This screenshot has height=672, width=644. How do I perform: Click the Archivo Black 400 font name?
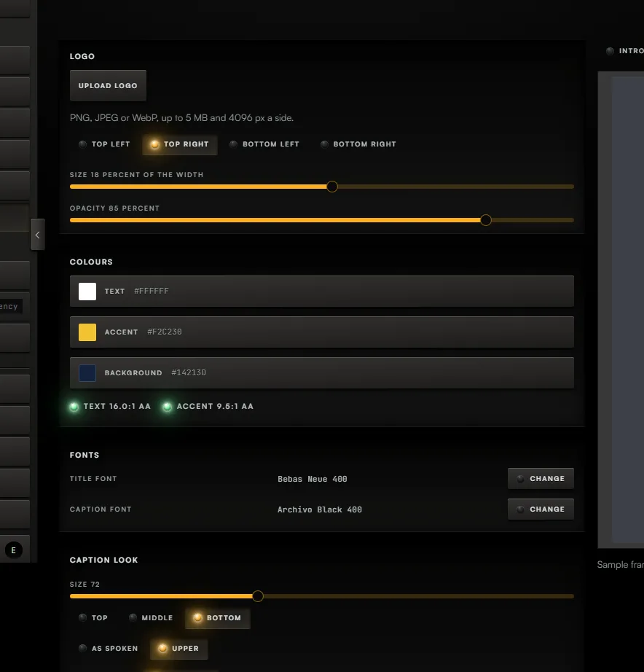pos(320,509)
